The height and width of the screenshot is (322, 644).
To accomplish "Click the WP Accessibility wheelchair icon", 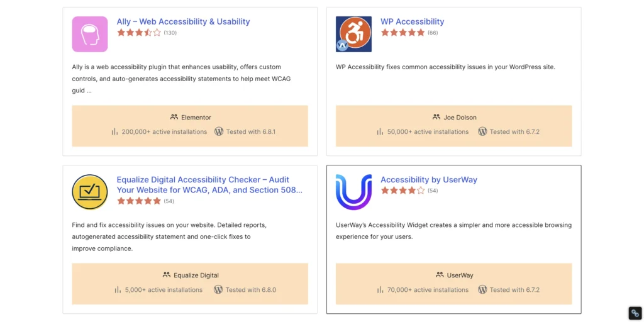I will click(353, 34).
